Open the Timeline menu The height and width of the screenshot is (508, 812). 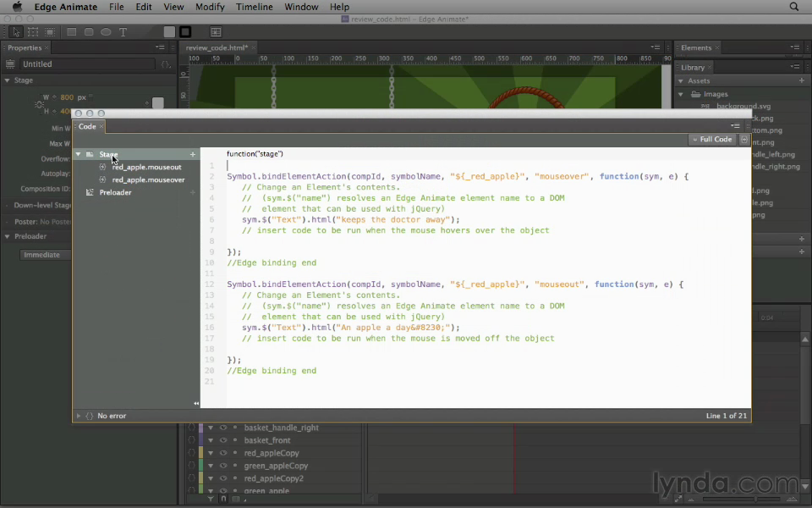[255, 7]
